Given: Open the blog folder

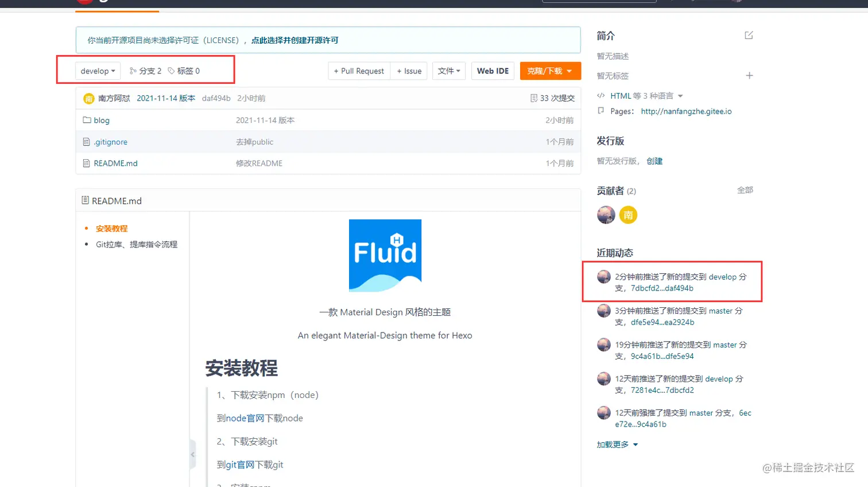Looking at the screenshot, I should point(102,120).
